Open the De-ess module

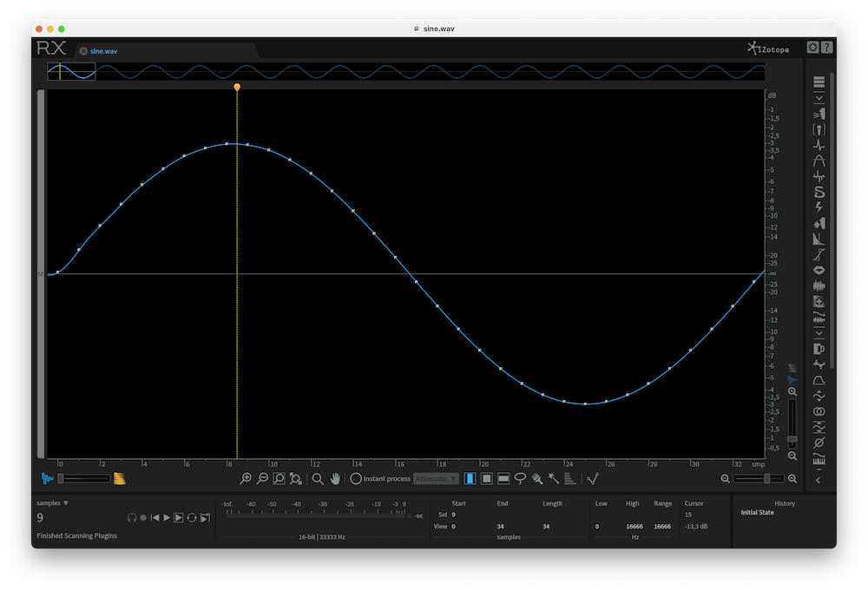[819, 192]
